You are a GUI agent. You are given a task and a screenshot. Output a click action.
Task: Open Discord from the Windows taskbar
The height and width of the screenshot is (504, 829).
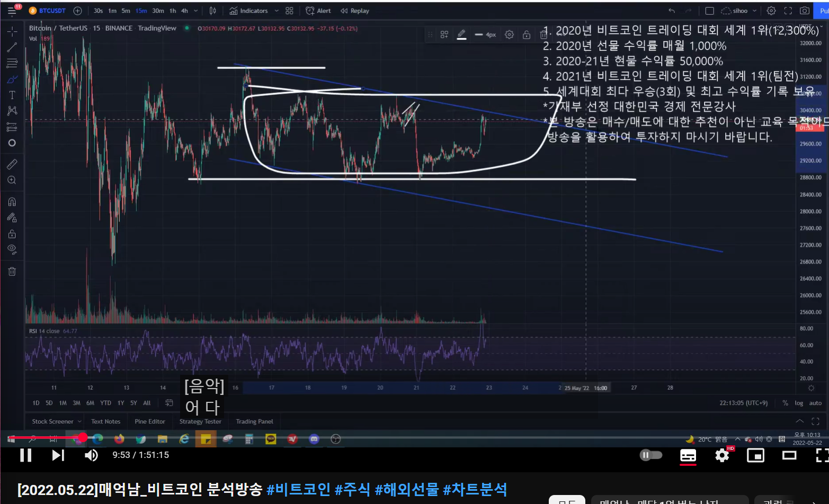(x=314, y=439)
